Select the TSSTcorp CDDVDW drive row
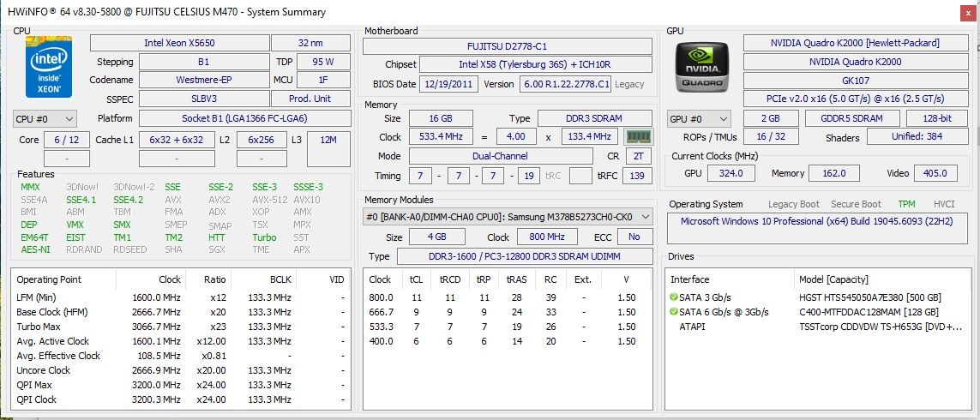The height and width of the screenshot is (420, 980). (818, 327)
